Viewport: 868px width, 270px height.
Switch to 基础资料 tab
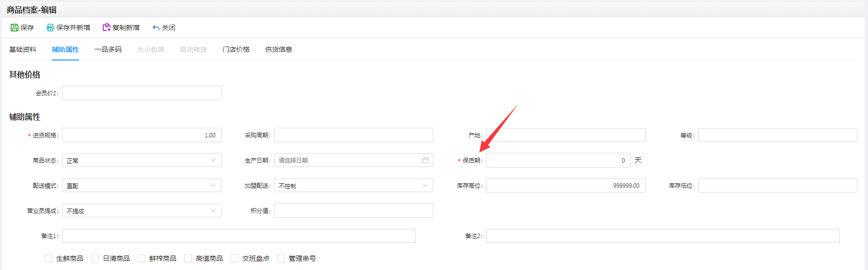pyautogui.click(x=23, y=49)
